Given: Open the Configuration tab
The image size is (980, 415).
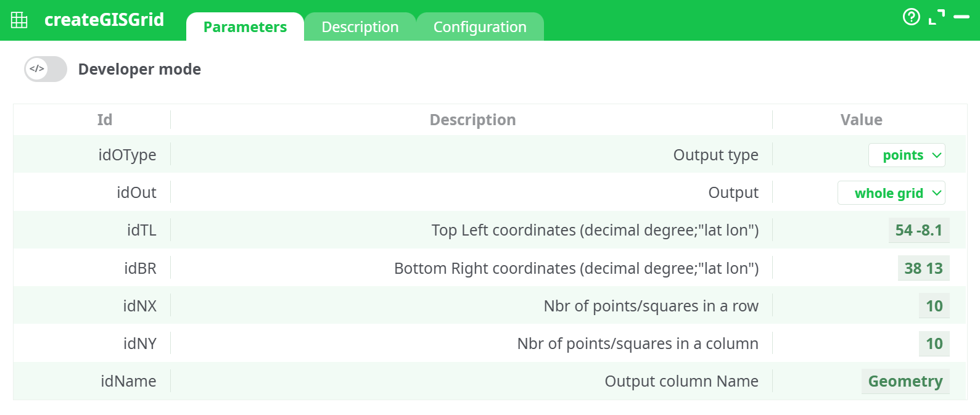Looking at the screenshot, I should [480, 27].
